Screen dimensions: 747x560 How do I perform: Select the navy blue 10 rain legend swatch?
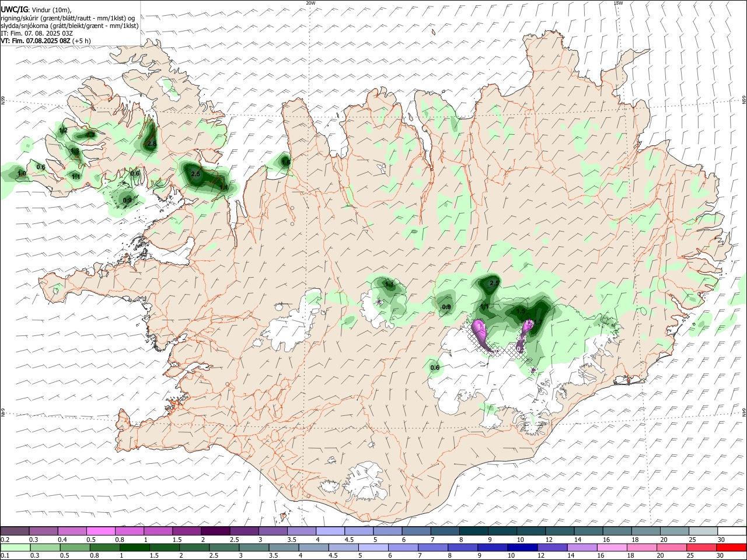point(522,548)
